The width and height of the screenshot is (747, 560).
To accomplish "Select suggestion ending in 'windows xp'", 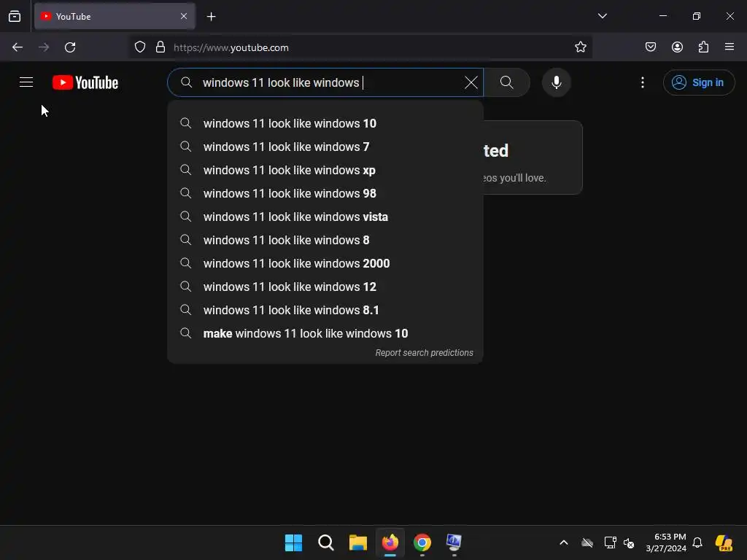I will [x=325, y=170].
